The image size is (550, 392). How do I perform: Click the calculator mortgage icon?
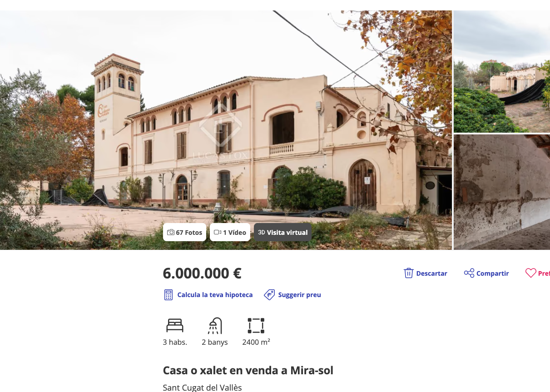(168, 295)
